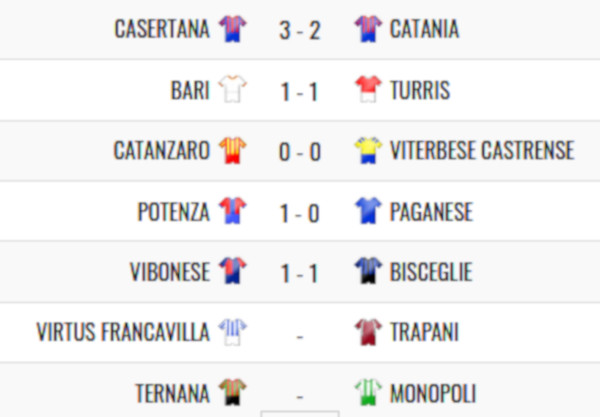This screenshot has height=417, width=600.
Task: Click Viterbese Castrense's yellow jersey icon
Action: click(x=368, y=150)
